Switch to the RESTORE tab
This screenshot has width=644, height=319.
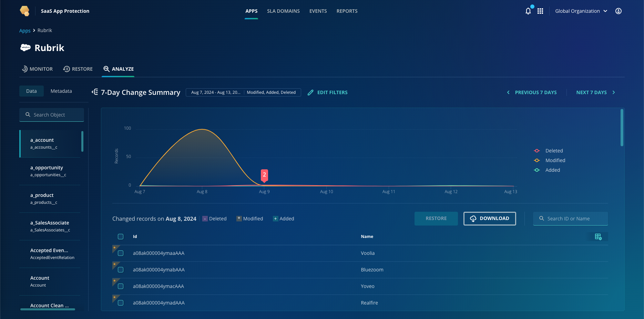click(78, 69)
